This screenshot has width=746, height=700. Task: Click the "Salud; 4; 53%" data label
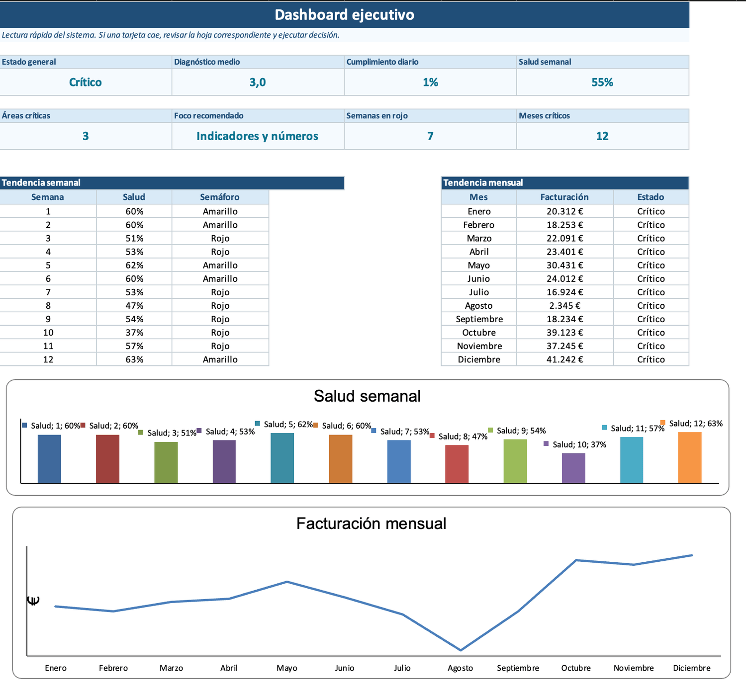coord(230,432)
